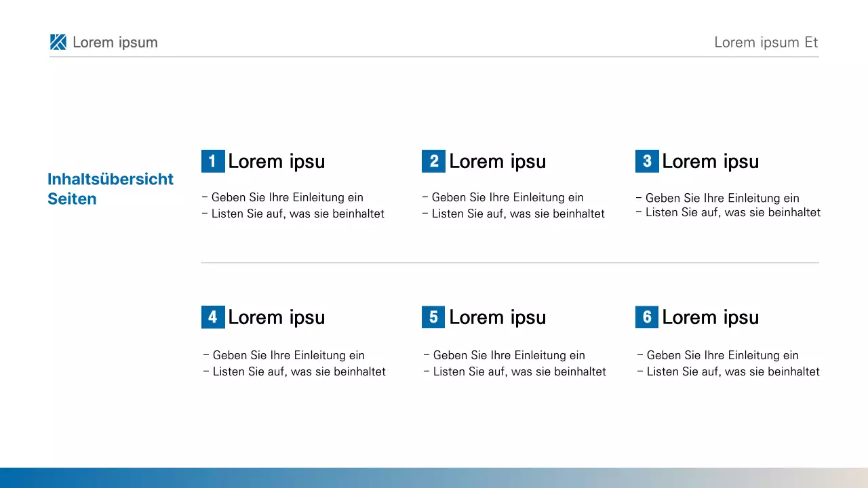Select the 'Lorem ipsu' heading beside badge 3
Image resolution: width=868 pixels, height=488 pixels.
coord(710,161)
